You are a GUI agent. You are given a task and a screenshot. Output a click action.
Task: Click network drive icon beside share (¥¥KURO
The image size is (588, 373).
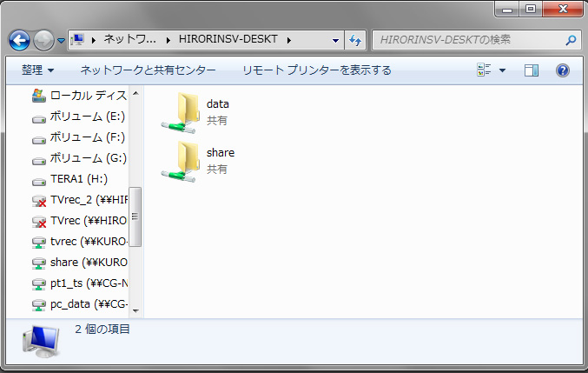point(38,263)
